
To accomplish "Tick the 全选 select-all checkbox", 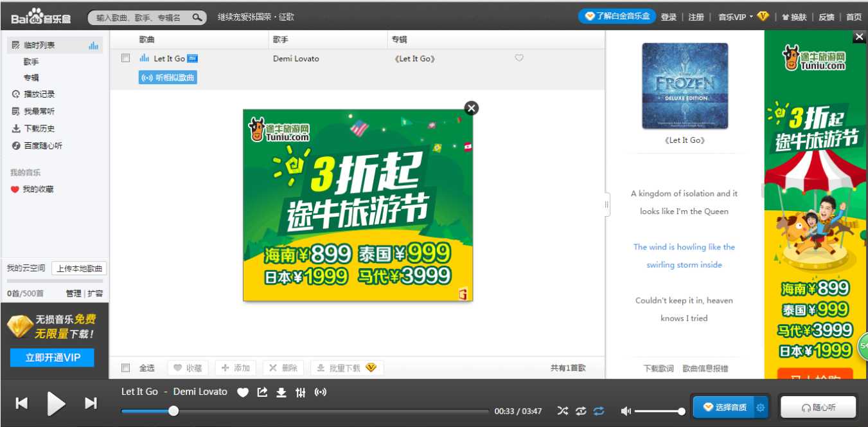I will pyautogui.click(x=126, y=368).
